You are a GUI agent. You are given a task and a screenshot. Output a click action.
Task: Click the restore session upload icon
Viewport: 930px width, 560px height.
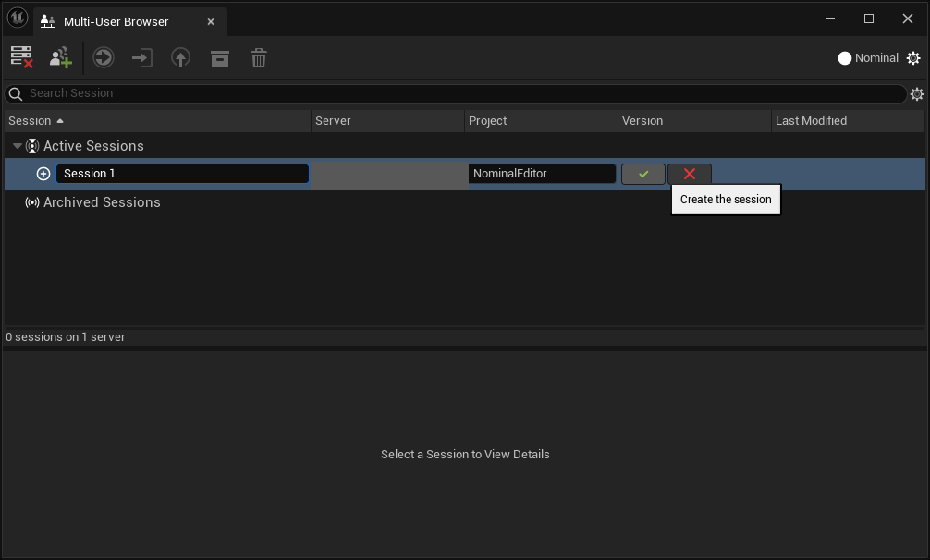click(x=181, y=58)
